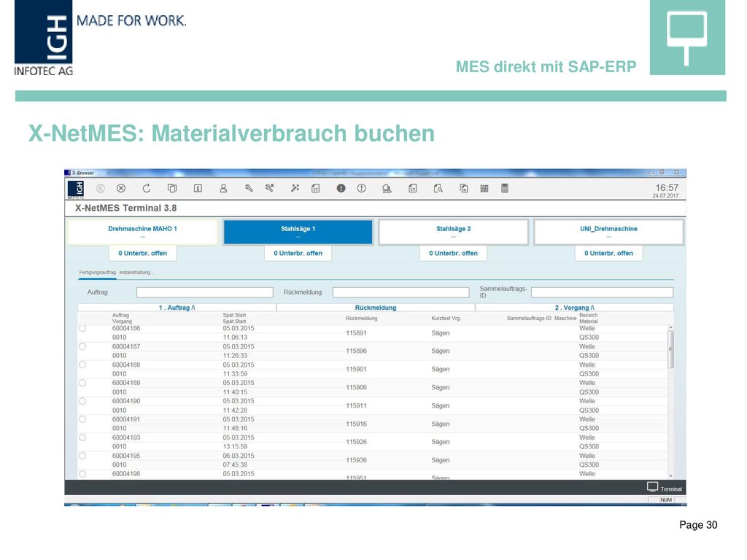The height and width of the screenshot is (560, 747).
Task: Click the 16:57 clock in the toolbar
Action: point(667,187)
